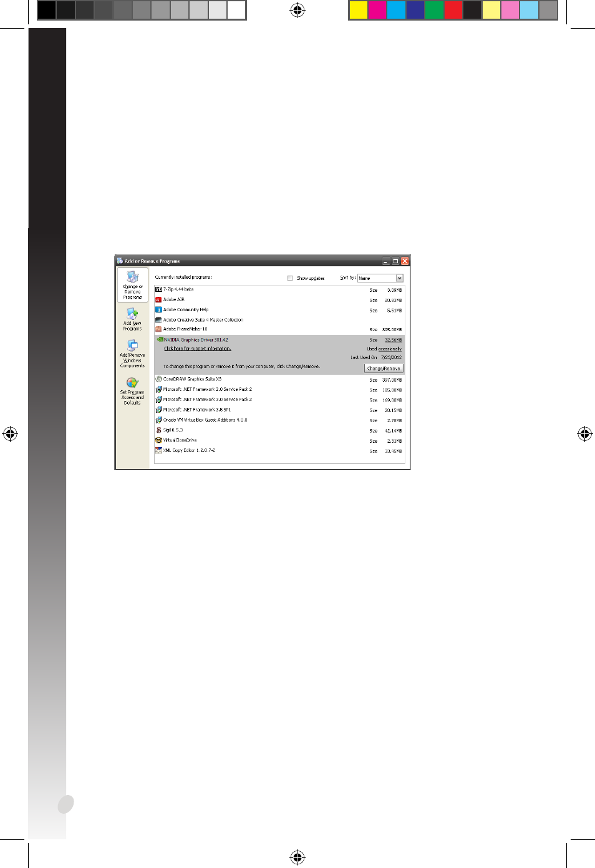The image size is (595, 868).
Task: Click the Adobe Creative Suite 4 Master Collection icon
Action: (x=158, y=320)
